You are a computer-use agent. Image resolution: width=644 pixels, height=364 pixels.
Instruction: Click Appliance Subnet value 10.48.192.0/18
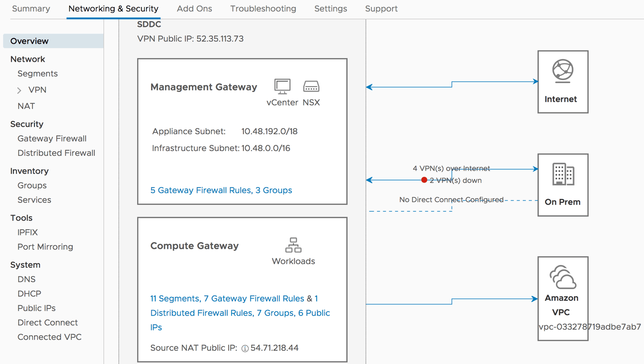point(269,131)
